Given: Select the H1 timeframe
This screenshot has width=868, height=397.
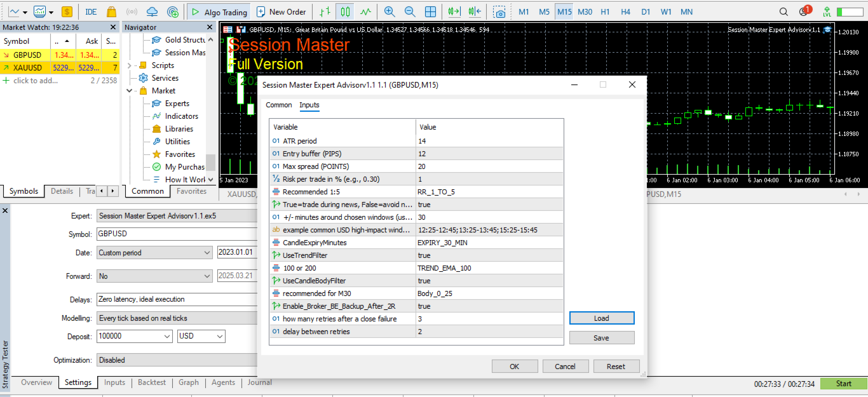Looking at the screenshot, I should 605,11.
